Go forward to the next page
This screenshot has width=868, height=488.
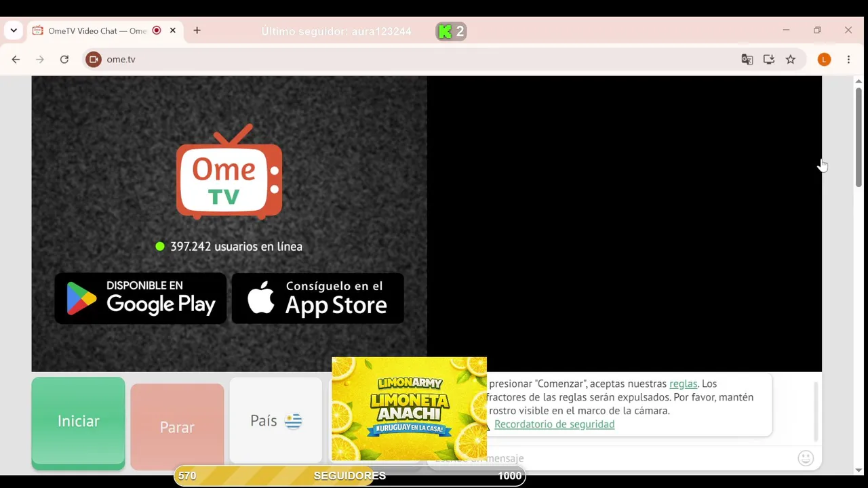[40, 60]
